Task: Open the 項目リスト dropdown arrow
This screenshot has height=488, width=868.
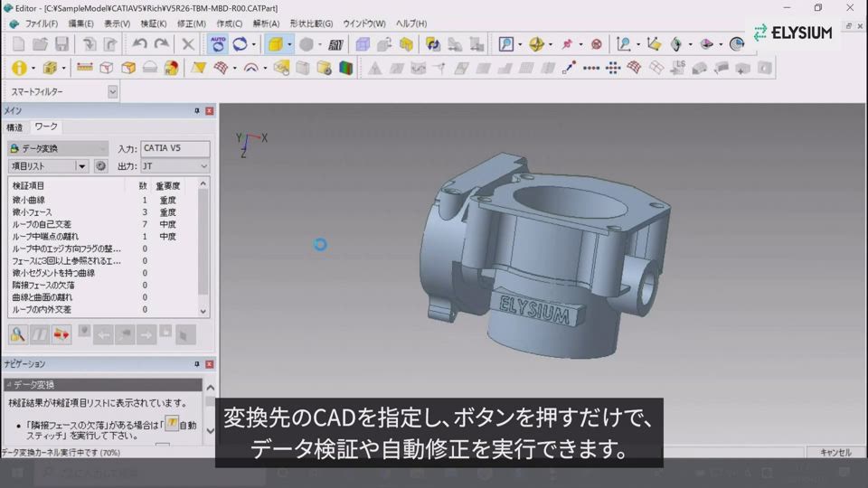Action: 82,166
